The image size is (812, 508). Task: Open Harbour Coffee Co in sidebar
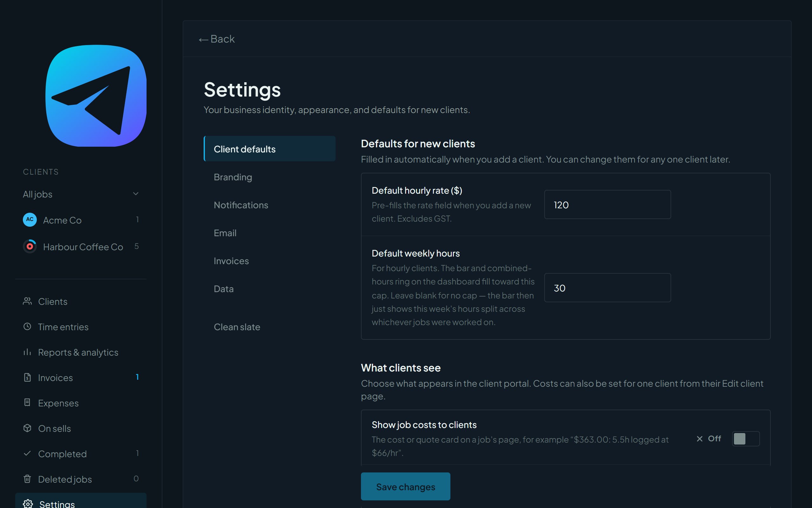click(81, 246)
